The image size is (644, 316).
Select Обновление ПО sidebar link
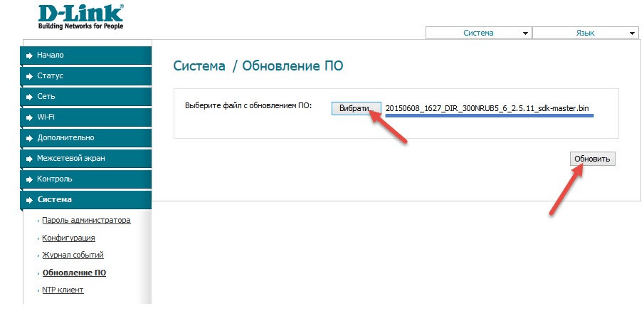tap(74, 273)
